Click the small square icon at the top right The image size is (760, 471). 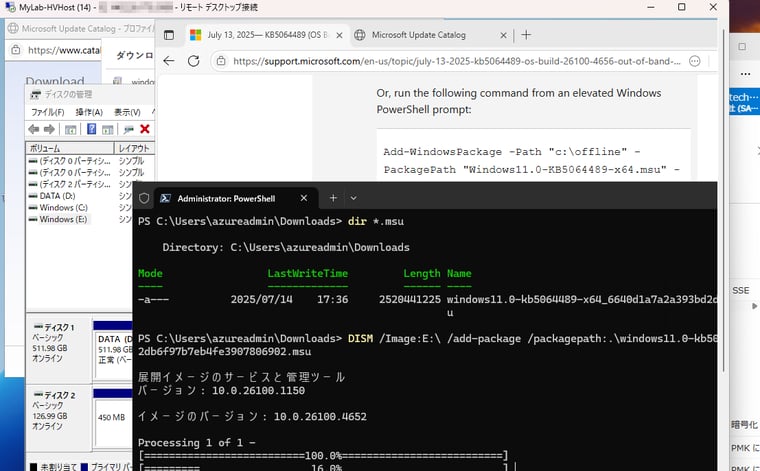coord(742,47)
